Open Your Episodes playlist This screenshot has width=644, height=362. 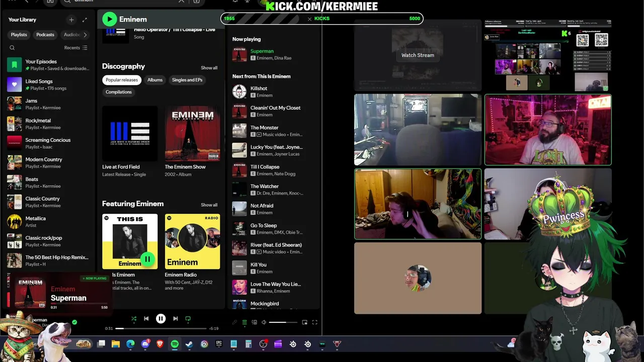tap(49, 65)
